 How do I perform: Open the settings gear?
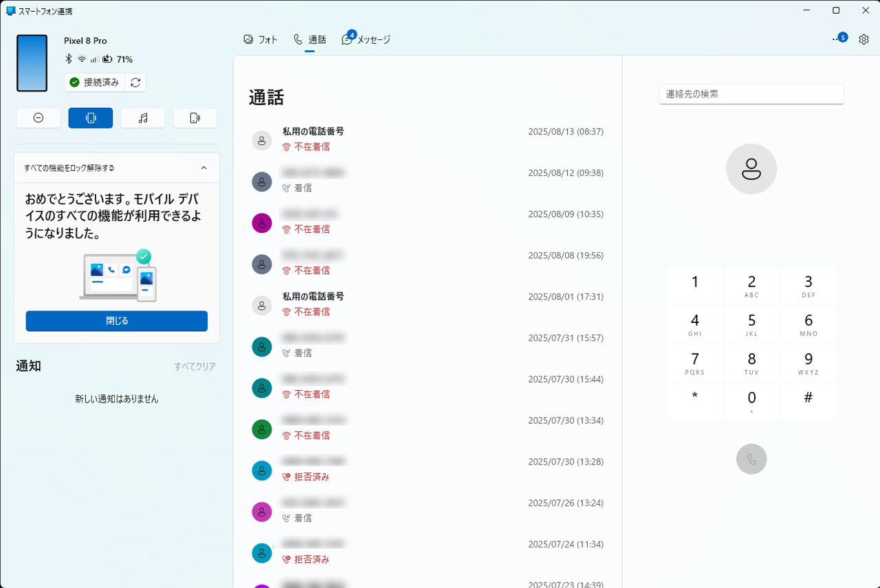tap(863, 39)
